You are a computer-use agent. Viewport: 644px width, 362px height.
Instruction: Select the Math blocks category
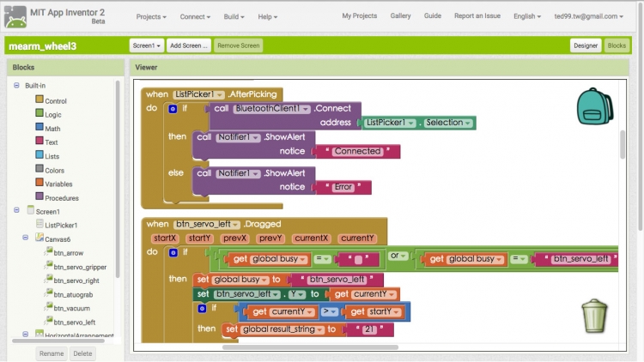[52, 129]
